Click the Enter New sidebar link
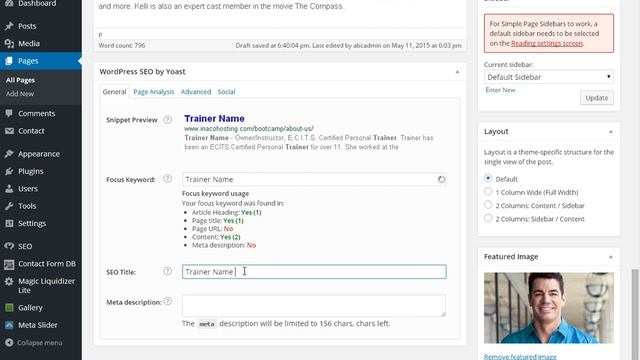 500,90
